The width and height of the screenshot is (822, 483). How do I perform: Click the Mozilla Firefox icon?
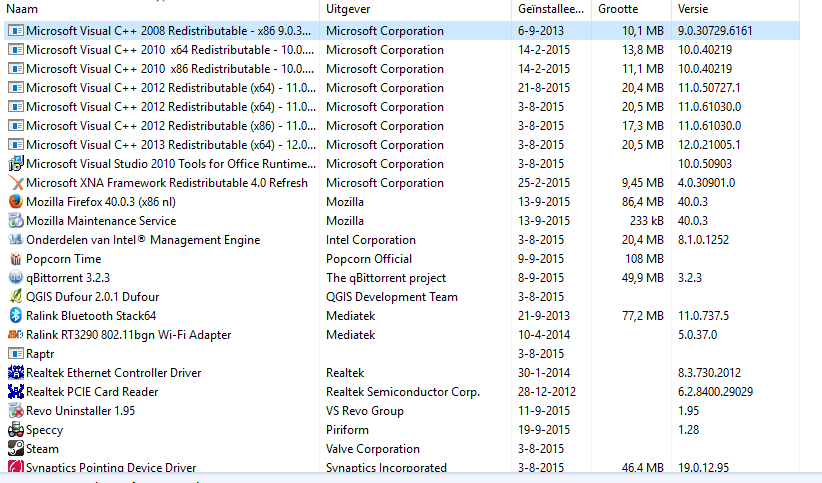(16, 202)
